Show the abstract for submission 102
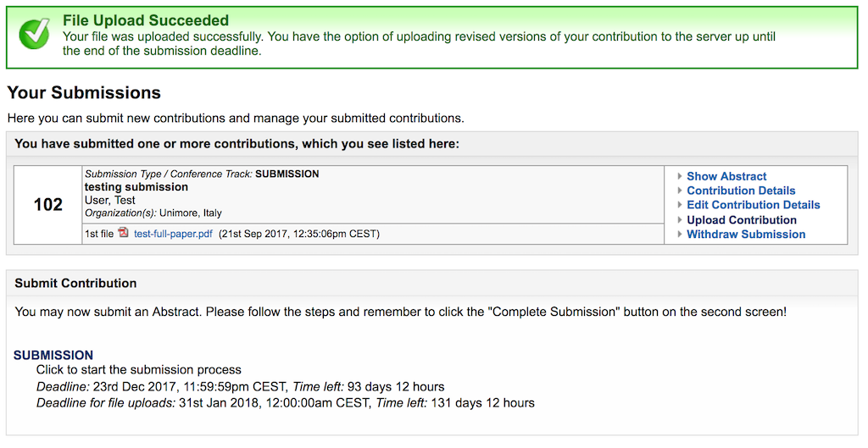Viewport: 868px width, 448px height. (726, 176)
